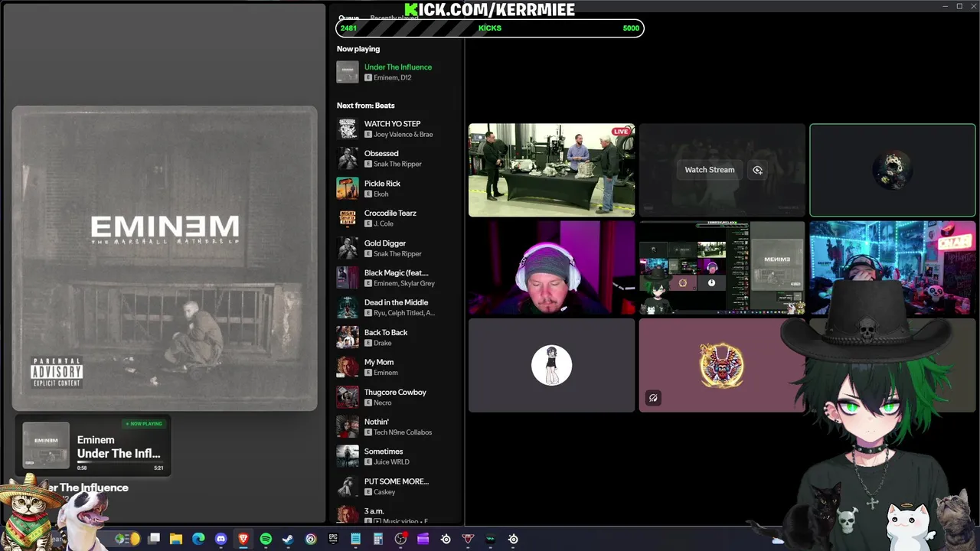Click the pop-out icon beside Watch Stream
980x551 pixels.
coord(757,170)
